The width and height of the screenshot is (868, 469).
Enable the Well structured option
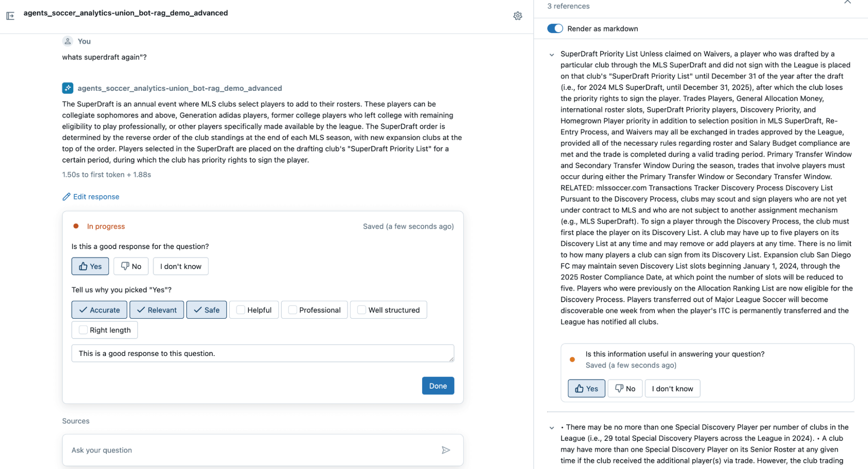tap(361, 310)
